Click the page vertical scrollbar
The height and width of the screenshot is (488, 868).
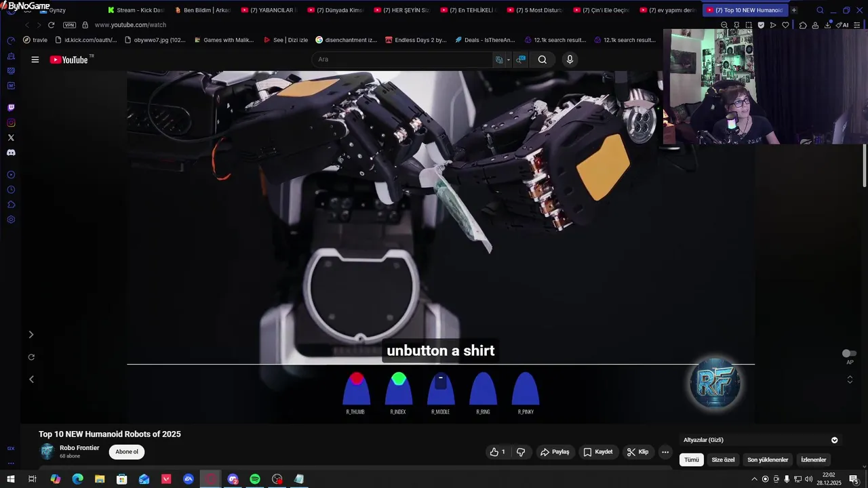click(865, 166)
